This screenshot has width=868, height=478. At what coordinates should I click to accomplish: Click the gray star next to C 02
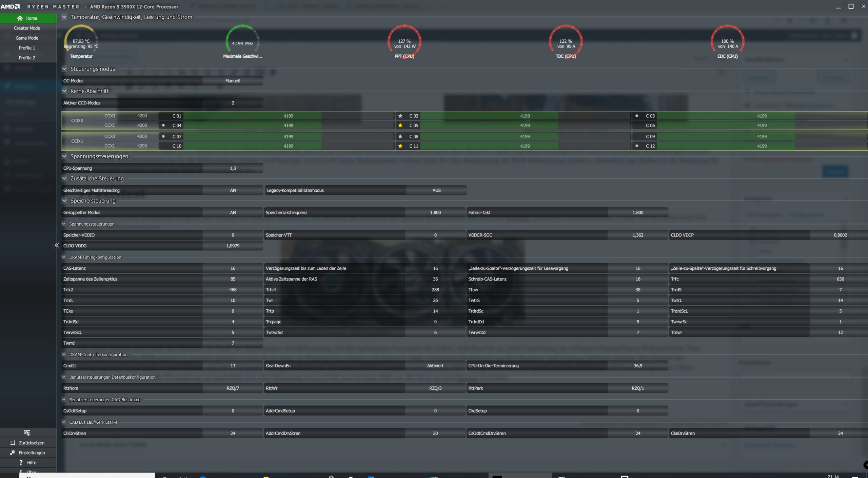click(400, 116)
